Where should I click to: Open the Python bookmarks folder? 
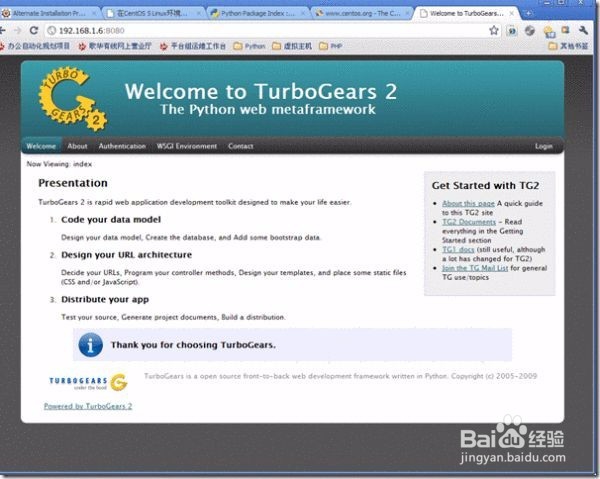coord(249,46)
